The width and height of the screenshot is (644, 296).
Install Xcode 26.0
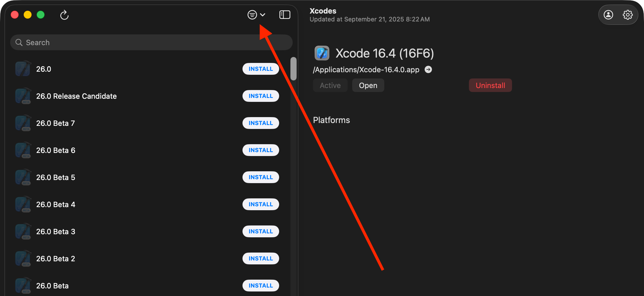261,69
